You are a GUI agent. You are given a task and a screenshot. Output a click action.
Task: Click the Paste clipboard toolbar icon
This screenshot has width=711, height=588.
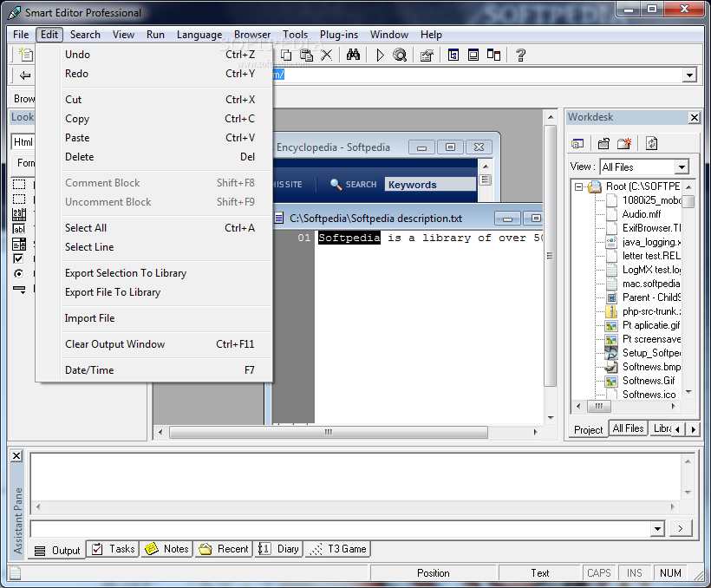pos(307,55)
